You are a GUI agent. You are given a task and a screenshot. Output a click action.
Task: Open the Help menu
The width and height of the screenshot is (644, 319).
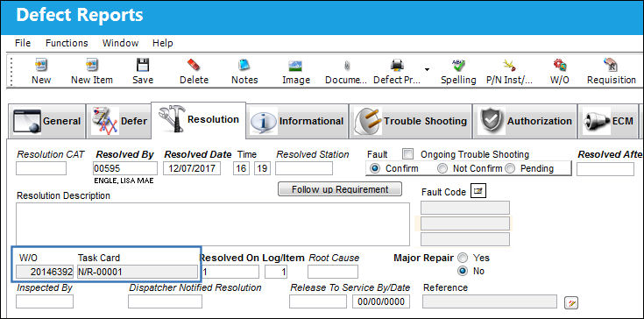tap(163, 43)
